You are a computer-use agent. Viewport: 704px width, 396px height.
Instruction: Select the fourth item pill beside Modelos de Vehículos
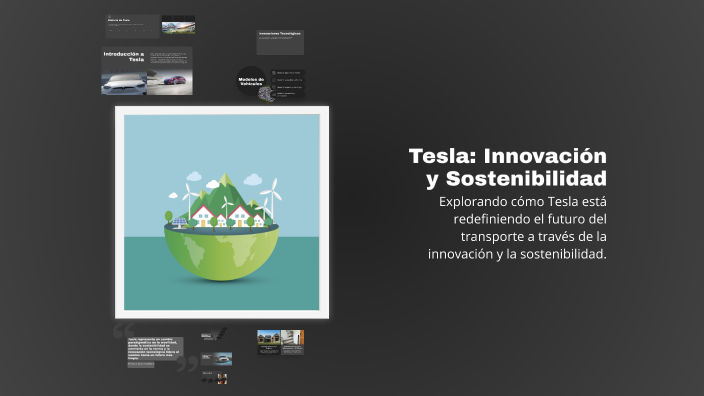[288, 94]
